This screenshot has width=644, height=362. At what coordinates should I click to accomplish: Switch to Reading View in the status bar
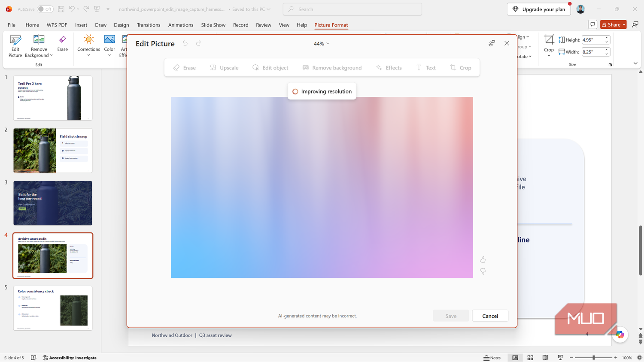tap(545, 358)
